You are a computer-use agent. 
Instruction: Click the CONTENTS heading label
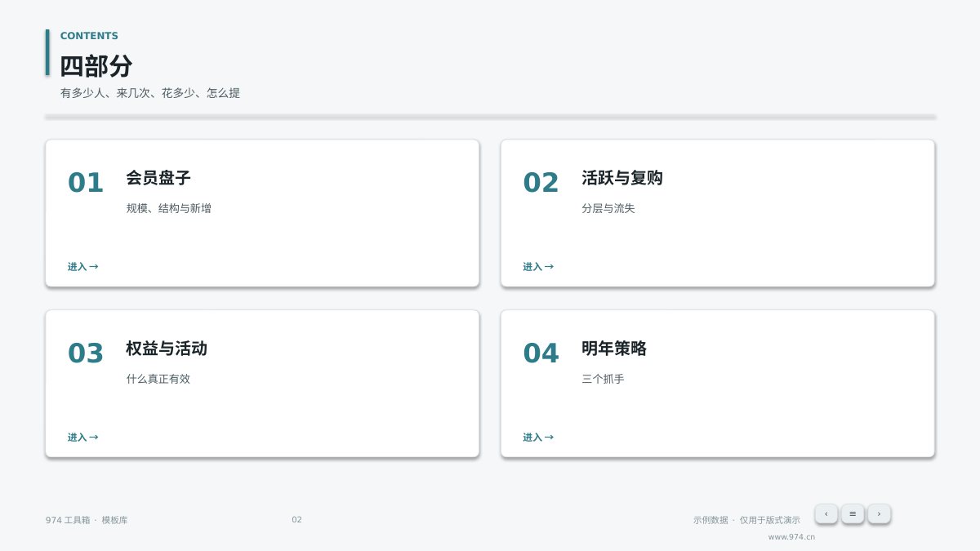pyautogui.click(x=89, y=36)
